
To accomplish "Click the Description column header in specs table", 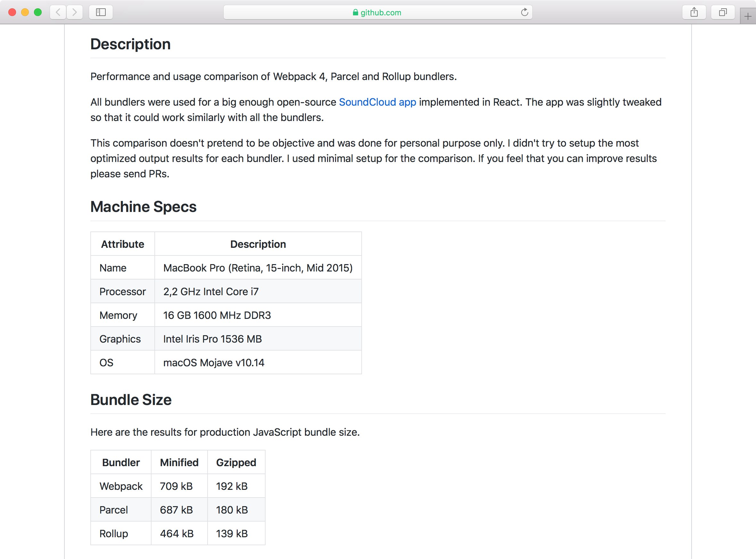I will 258,244.
